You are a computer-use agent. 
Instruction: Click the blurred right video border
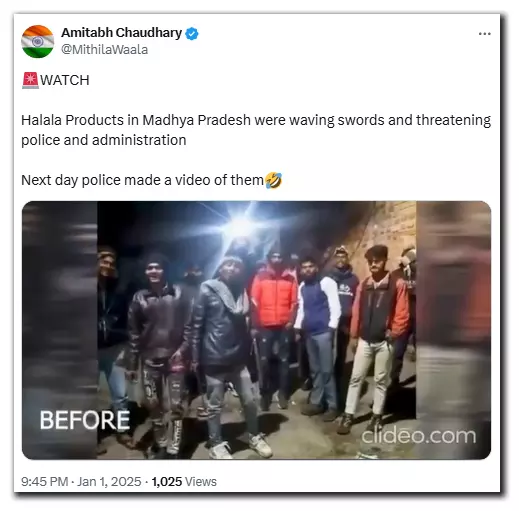pos(453,330)
